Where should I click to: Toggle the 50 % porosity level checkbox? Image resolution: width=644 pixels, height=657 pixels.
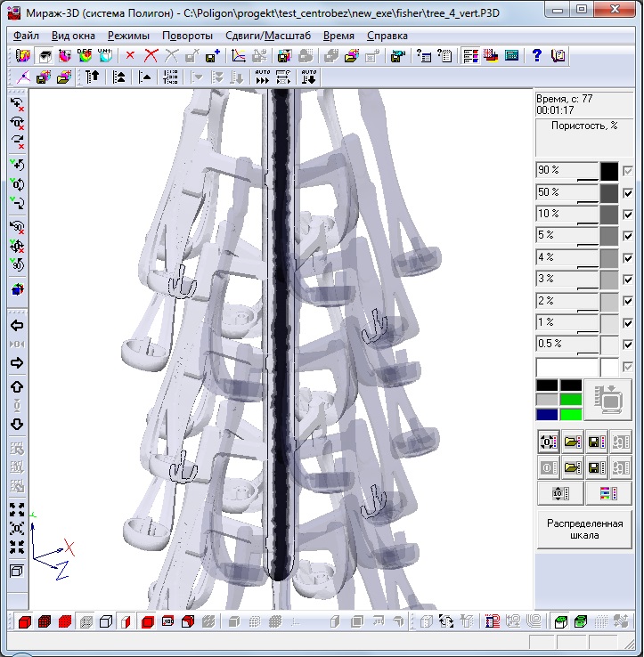tap(628, 193)
